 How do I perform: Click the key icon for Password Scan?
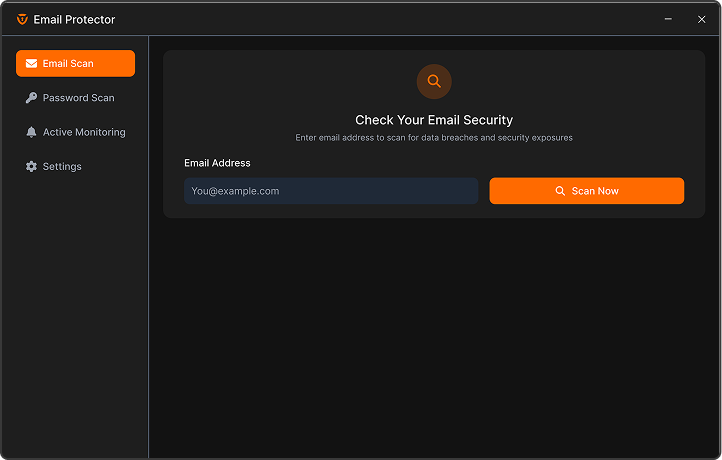(x=31, y=98)
